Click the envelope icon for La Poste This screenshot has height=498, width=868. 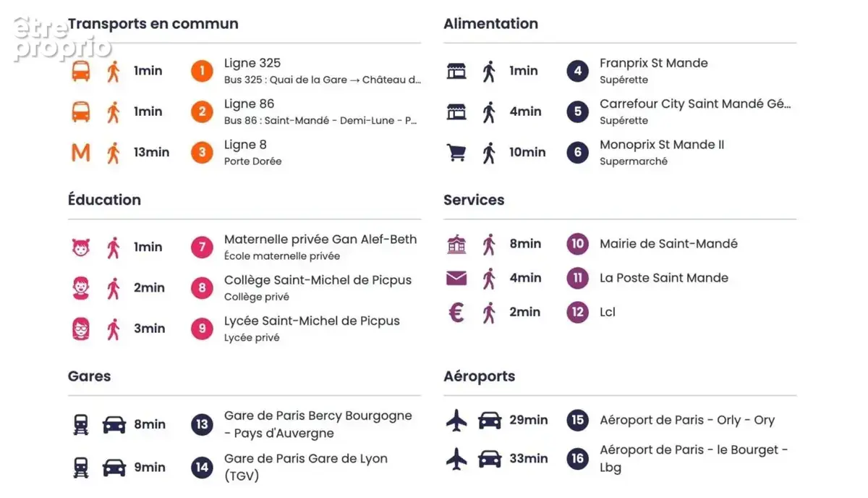point(456,279)
